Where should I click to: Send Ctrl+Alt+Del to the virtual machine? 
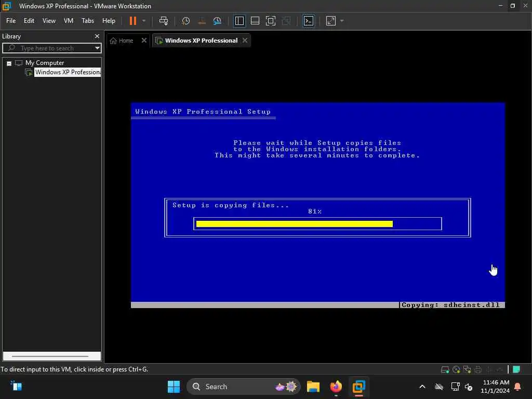tap(164, 21)
